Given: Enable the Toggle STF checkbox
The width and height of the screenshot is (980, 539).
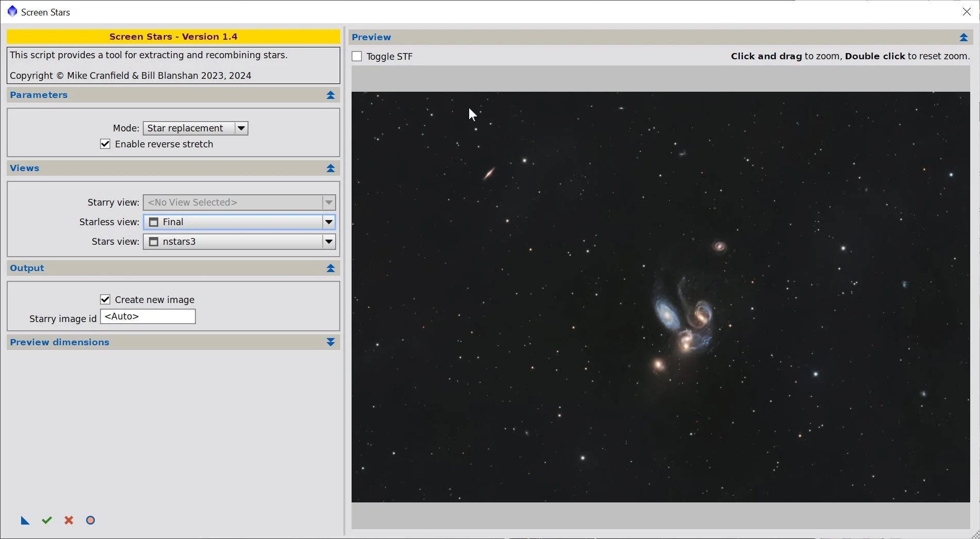Looking at the screenshot, I should click(357, 56).
